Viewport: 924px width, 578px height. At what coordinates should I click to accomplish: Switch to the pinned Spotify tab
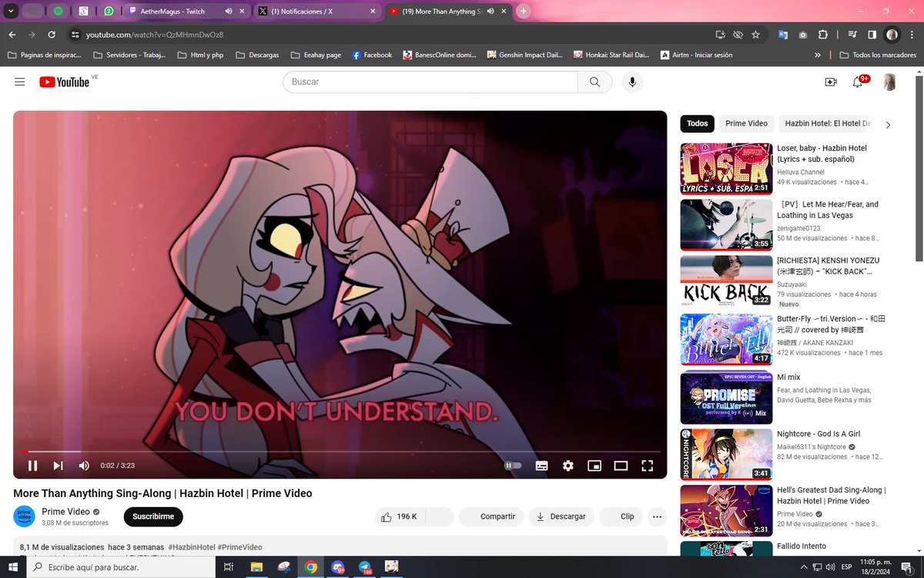(x=59, y=12)
